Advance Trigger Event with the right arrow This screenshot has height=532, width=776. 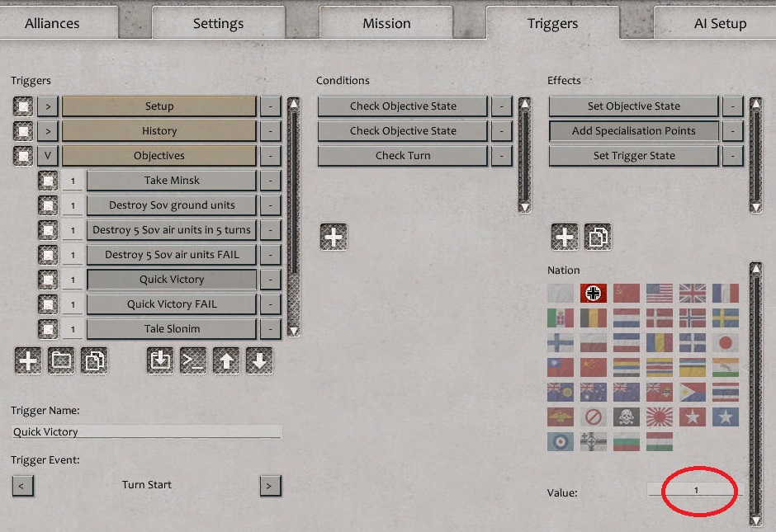(x=269, y=485)
